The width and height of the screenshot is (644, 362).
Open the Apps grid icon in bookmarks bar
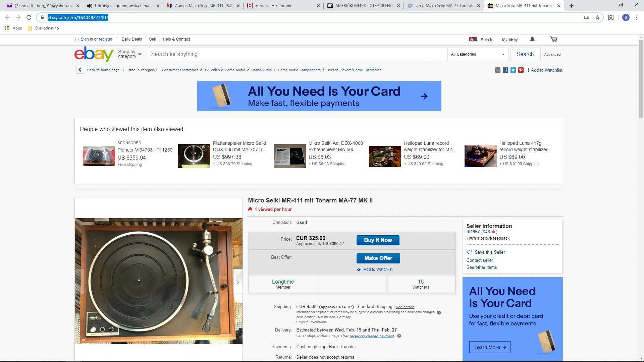click(x=7, y=28)
